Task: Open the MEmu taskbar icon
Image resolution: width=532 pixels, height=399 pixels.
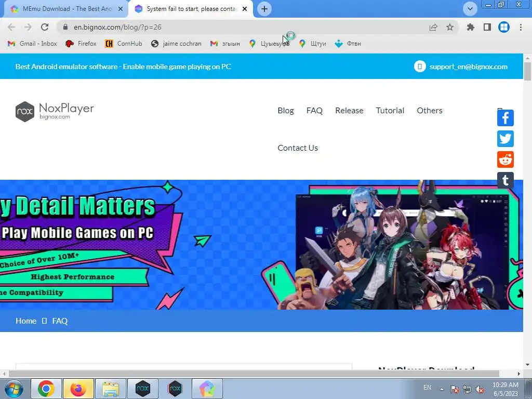Action: [x=207, y=389]
